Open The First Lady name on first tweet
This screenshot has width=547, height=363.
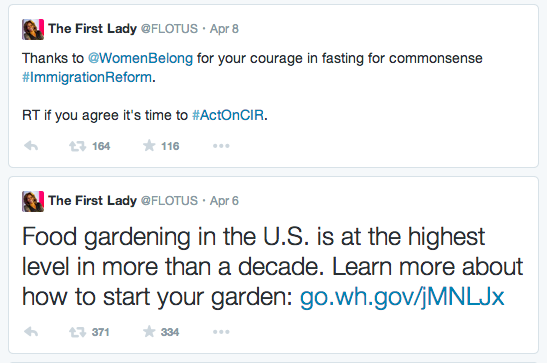92,29
